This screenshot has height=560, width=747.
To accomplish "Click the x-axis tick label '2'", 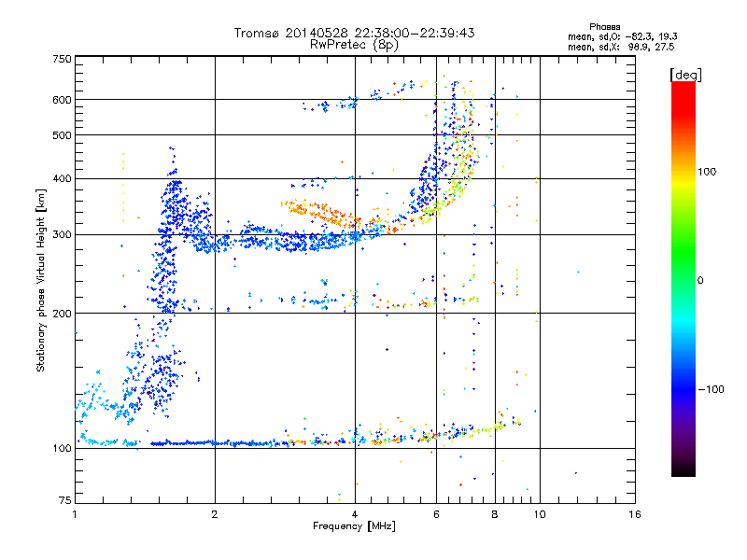I will click(215, 514).
